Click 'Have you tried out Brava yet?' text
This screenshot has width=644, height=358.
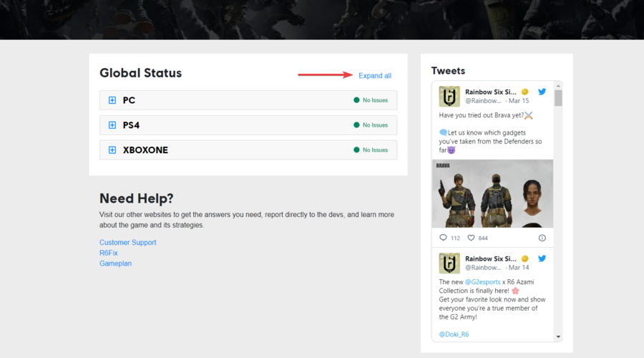pos(482,115)
